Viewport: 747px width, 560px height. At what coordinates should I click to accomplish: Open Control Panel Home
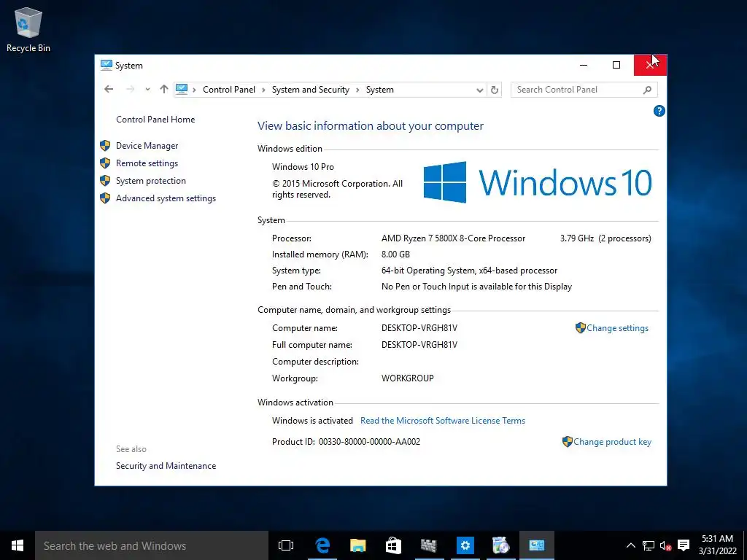tap(155, 120)
